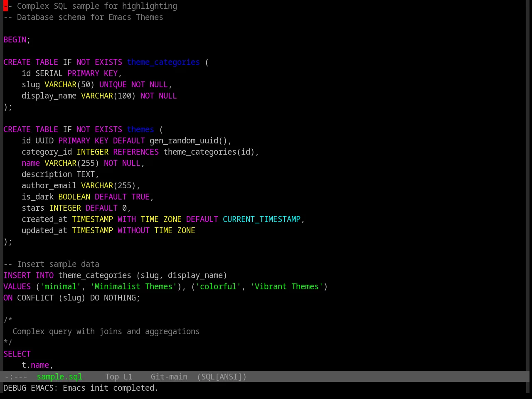Click 'theme_categories(id)' reference target
The width and height of the screenshot is (532, 399).
(209, 152)
